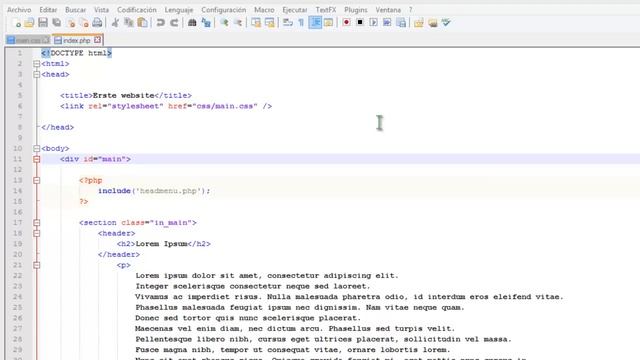Click the Open file toolbar icon

[x=29, y=23]
